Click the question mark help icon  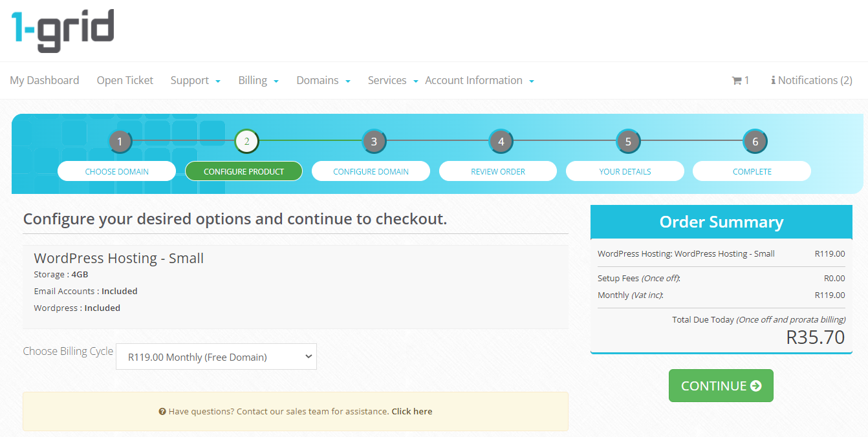162,411
